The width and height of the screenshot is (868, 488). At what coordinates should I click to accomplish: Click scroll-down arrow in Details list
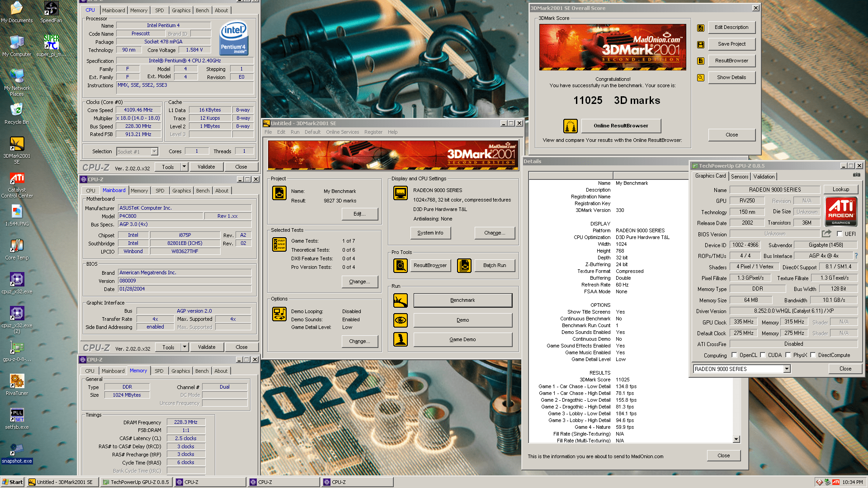[x=736, y=439]
